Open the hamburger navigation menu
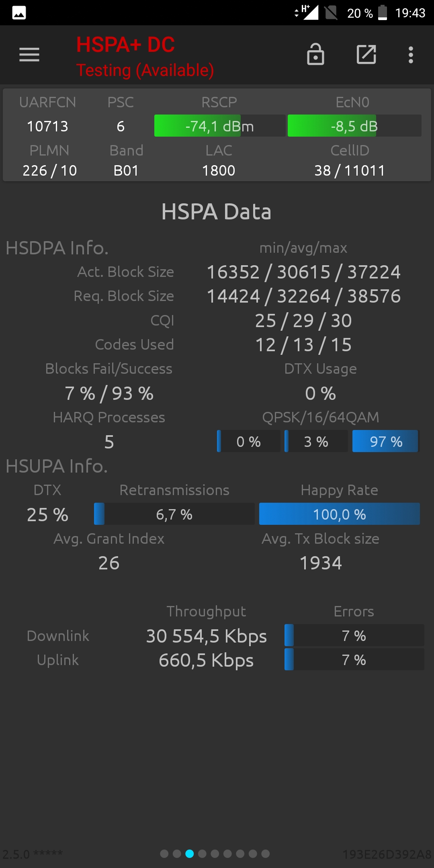This screenshot has width=434, height=868. coord(29,55)
